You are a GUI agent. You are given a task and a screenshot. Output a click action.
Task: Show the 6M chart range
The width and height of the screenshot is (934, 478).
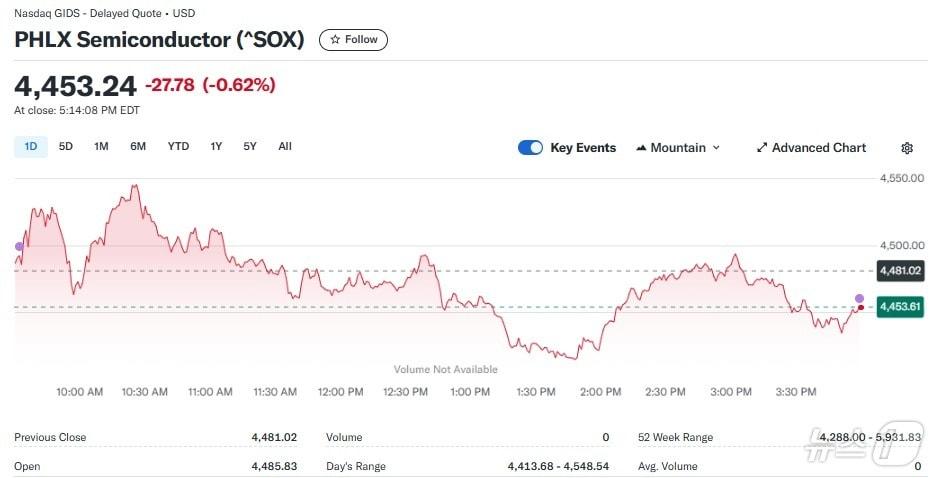point(138,147)
